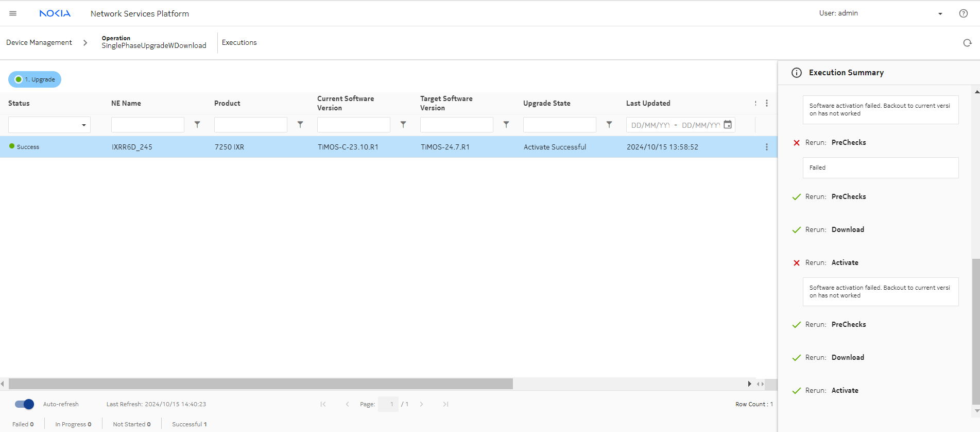This screenshot has width=980, height=432.
Task: Go to Device Management breadcrumb
Action: 39,43
